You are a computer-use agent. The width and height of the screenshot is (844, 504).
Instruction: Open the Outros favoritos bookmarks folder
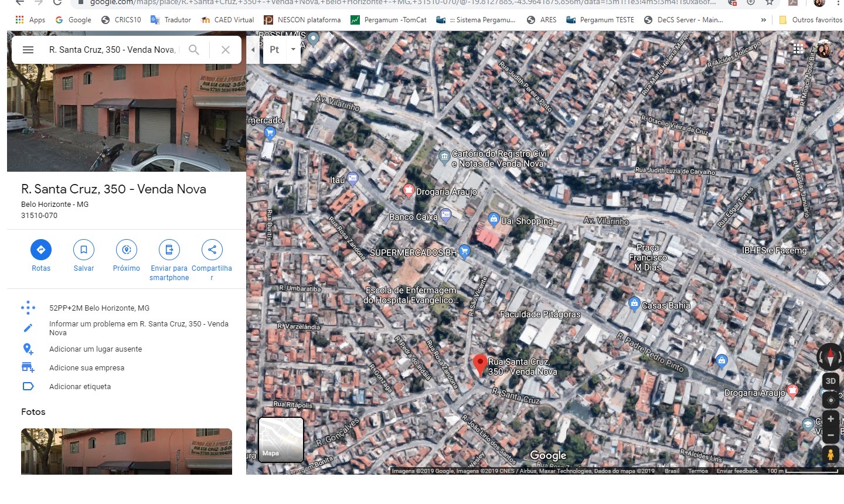click(811, 20)
